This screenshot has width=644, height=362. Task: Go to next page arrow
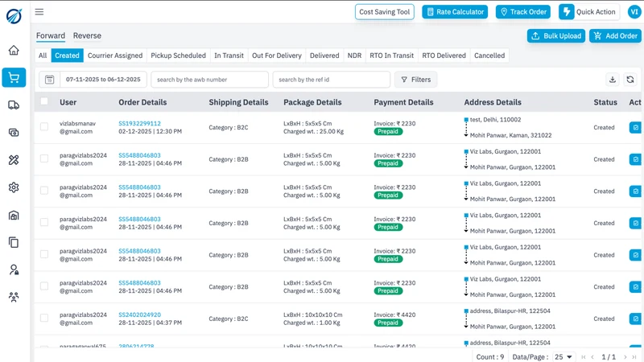(x=625, y=357)
